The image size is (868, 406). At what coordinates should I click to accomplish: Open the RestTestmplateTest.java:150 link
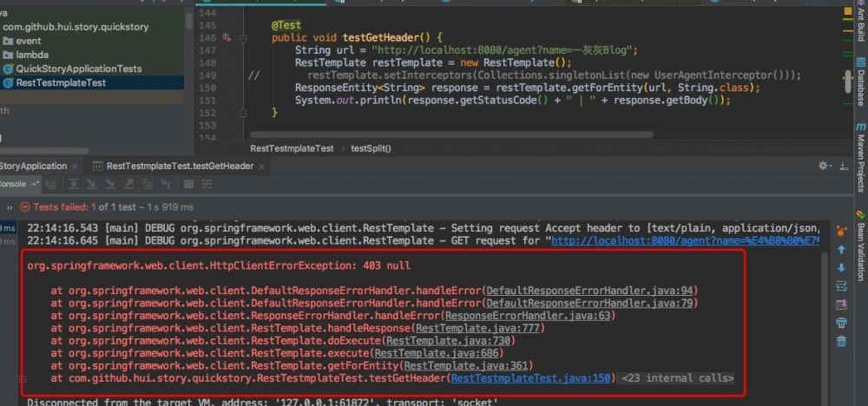[x=531, y=378]
